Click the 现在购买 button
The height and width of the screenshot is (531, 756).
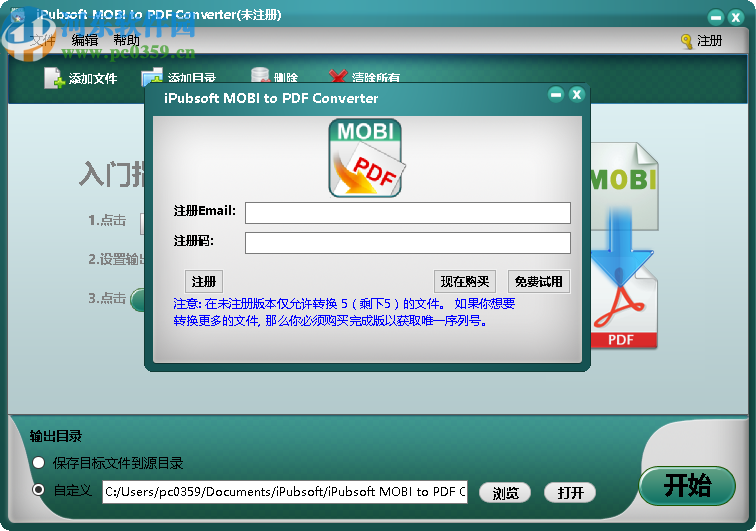point(465,281)
